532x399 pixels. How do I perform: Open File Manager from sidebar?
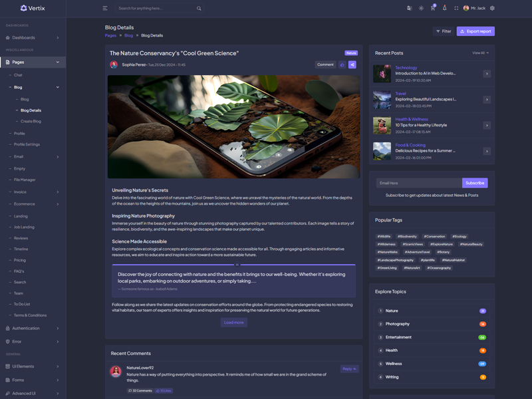click(25, 180)
